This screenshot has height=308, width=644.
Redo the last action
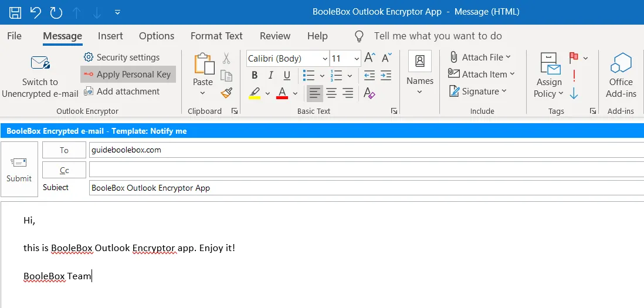(56, 12)
